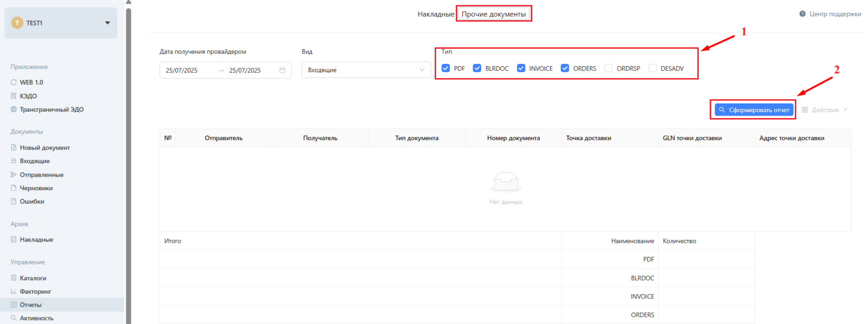Click the globe icon beside Трансграничный ЭДО

click(x=14, y=109)
